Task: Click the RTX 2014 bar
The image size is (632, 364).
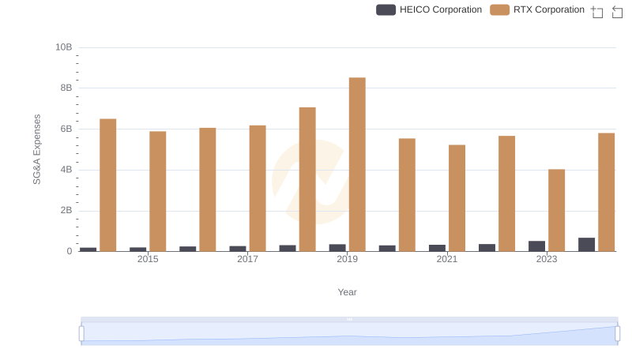Action: click(x=108, y=186)
